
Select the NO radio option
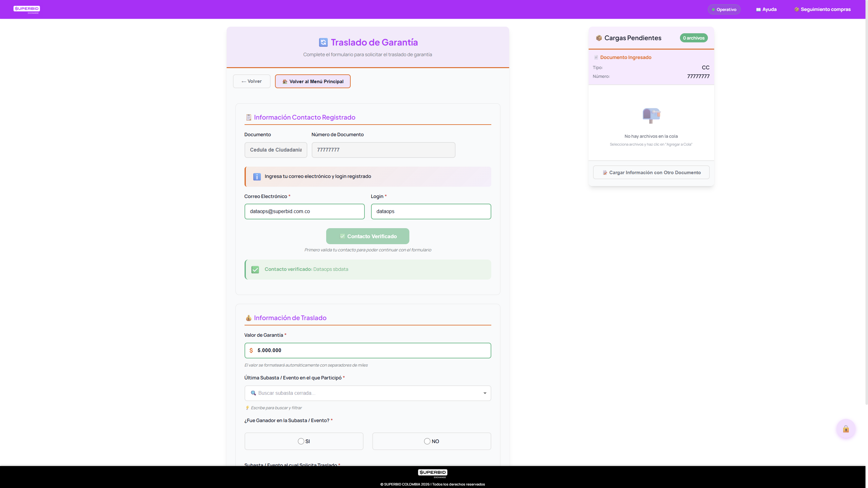coord(427,441)
